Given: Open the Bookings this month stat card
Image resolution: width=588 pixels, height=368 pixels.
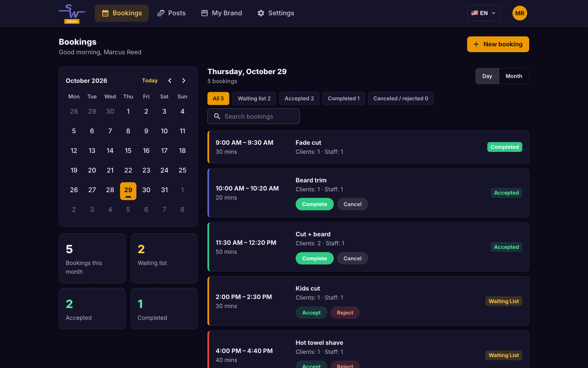Looking at the screenshot, I should [92, 258].
